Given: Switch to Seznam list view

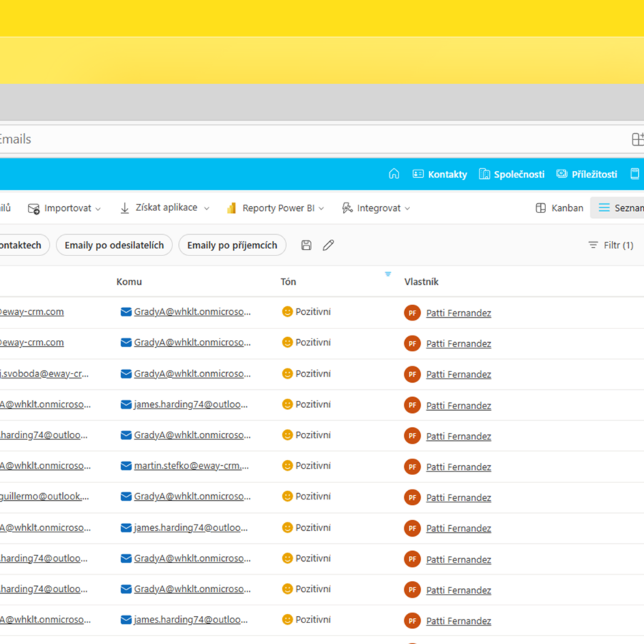Looking at the screenshot, I should click(x=620, y=208).
